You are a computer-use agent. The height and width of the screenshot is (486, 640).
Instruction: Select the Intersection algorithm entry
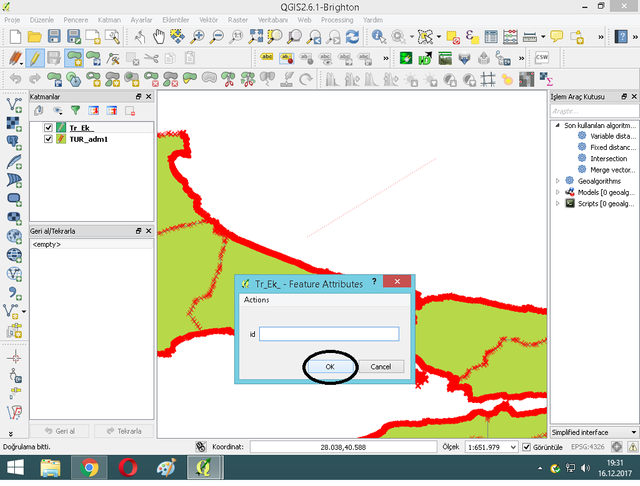609,158
